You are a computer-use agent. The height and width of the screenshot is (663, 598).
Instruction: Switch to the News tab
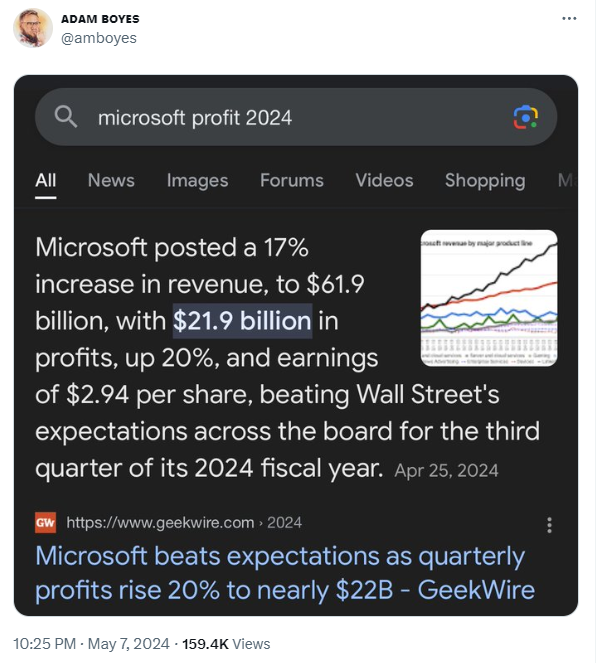click(111, 181)
